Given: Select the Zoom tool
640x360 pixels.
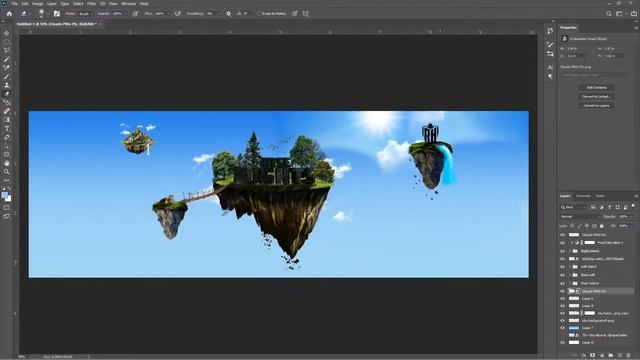Looking at the screenshot, I should 7,172.
